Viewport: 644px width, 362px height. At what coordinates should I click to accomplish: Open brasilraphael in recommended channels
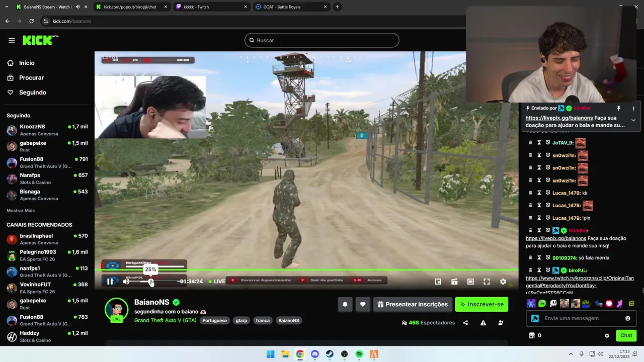tap(47, 239)
